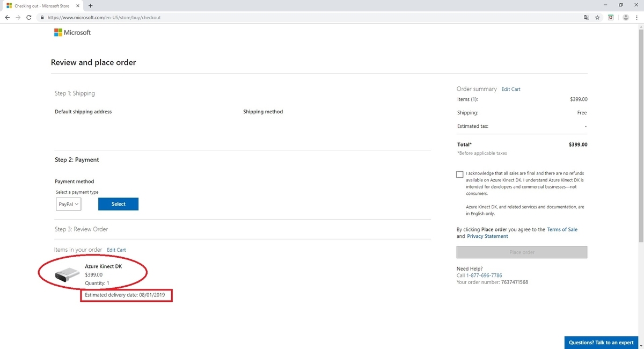Click the Review and place order heading
This screenshot has height=349, width=644.
pos(93,62)
